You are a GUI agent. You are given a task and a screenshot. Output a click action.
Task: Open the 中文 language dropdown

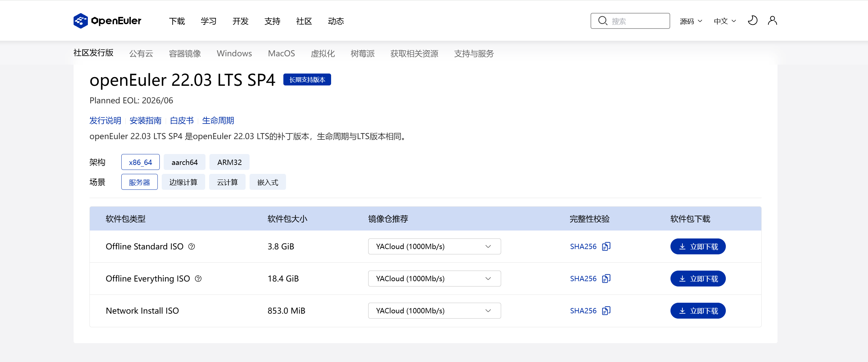pyautogui.click(x=724, y=21)
